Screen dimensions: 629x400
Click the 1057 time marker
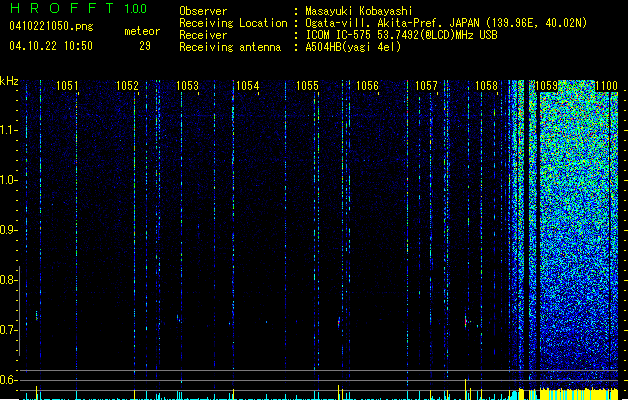[x=426, y=86]
